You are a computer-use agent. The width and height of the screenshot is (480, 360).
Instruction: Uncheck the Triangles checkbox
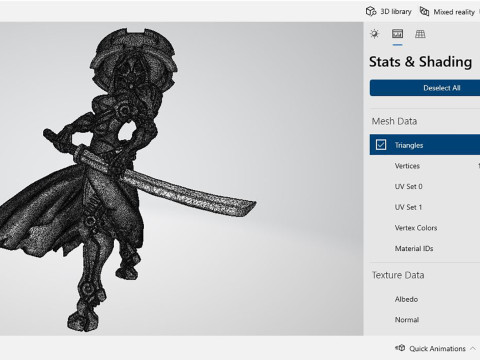click(381, 145)
